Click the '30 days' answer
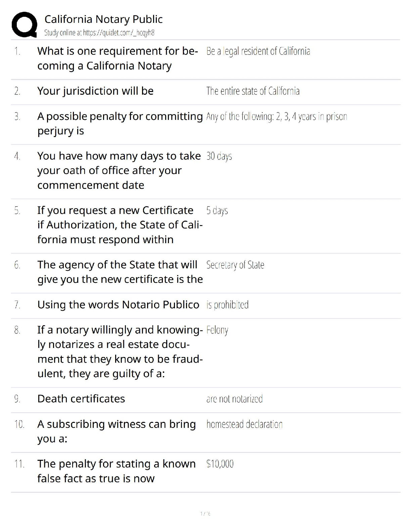This screenshot has height=532, width=411. pos(219,156)
